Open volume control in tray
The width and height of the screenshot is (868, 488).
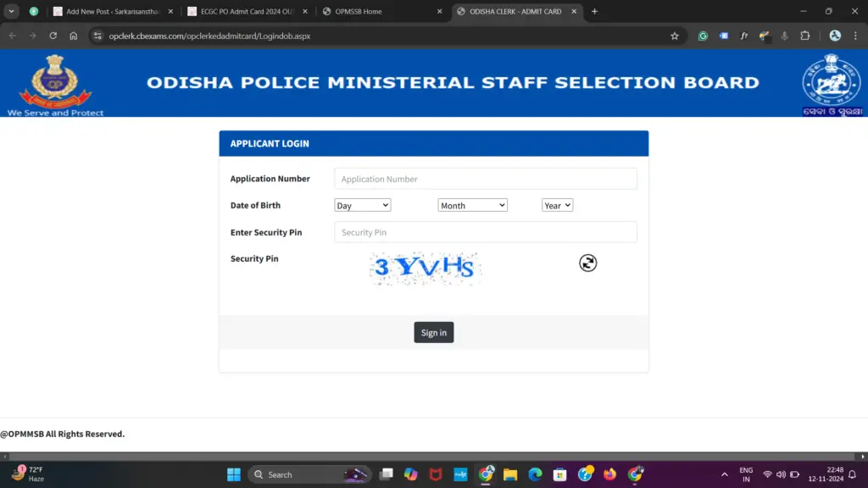point(781,474)
